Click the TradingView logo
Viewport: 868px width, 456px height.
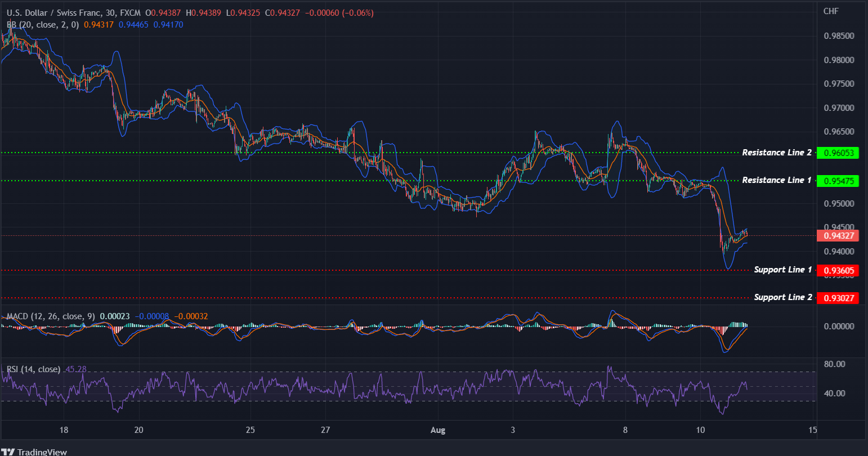[35, 451]
